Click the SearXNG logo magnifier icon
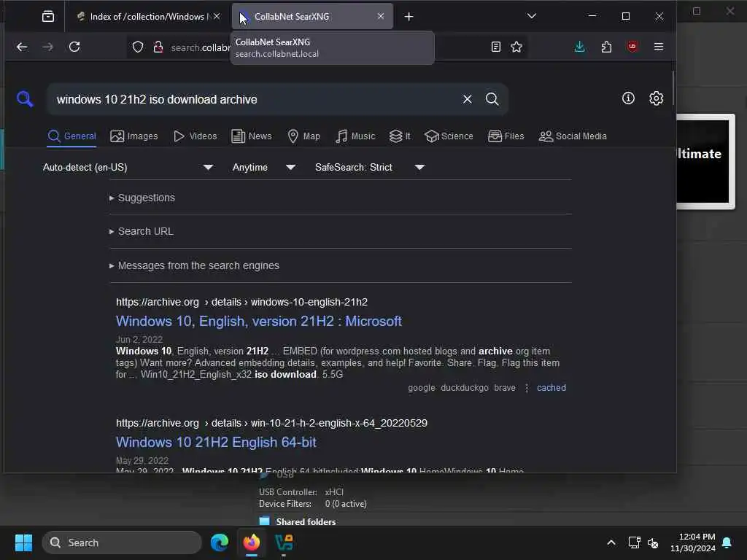The width and height of the screenshot is (747, 560). click(x=25, y=99)
